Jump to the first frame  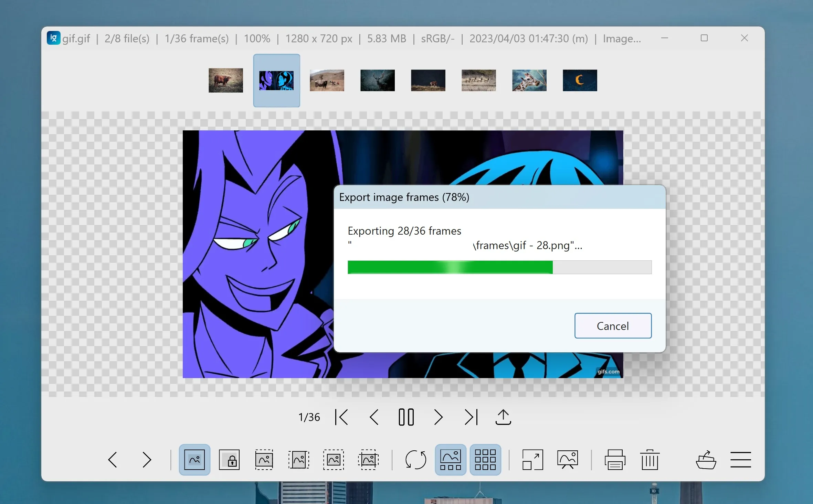341,417
